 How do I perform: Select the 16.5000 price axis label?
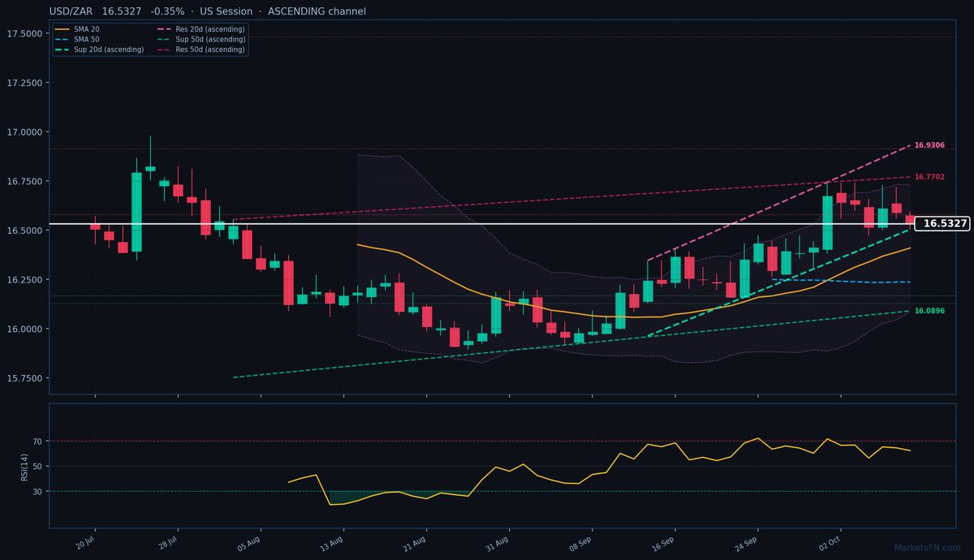point(24,230)
